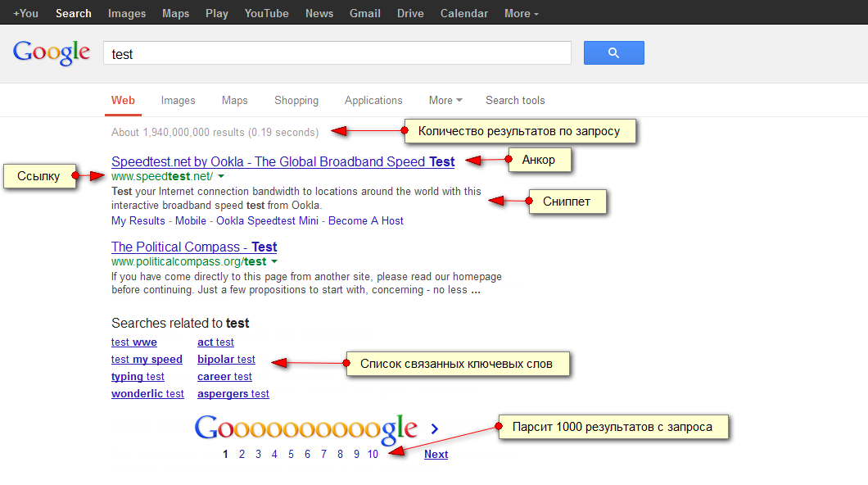Open Drive in the top bar
The width and height of the screenshot is (868, 485).
point(410,13)
